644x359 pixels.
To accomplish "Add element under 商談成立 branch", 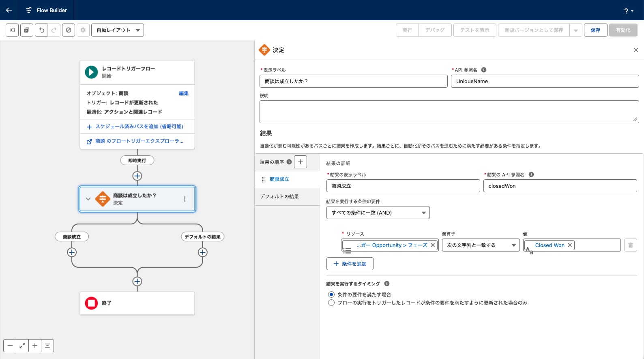I will [72, 252].
